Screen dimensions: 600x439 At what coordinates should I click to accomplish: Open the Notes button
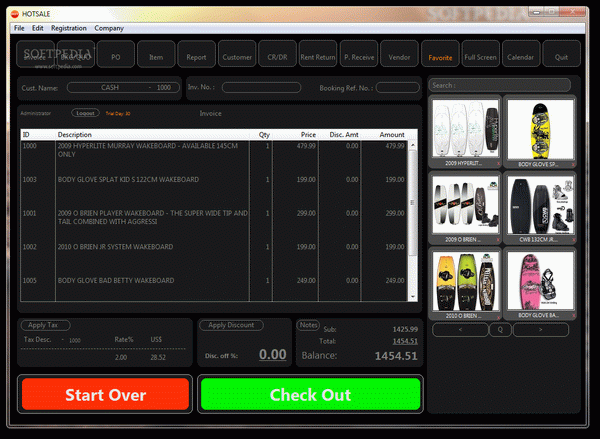[x=308, y=325]
